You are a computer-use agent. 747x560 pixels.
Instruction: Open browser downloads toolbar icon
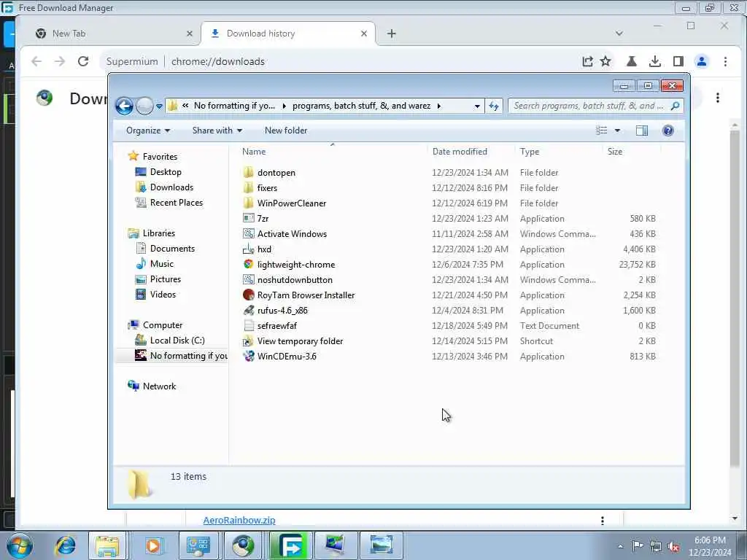[655, 61]
